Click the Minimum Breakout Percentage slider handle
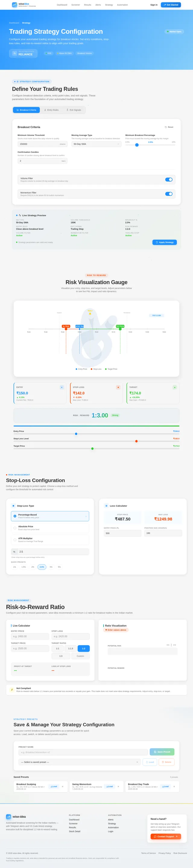 point(137,145)
